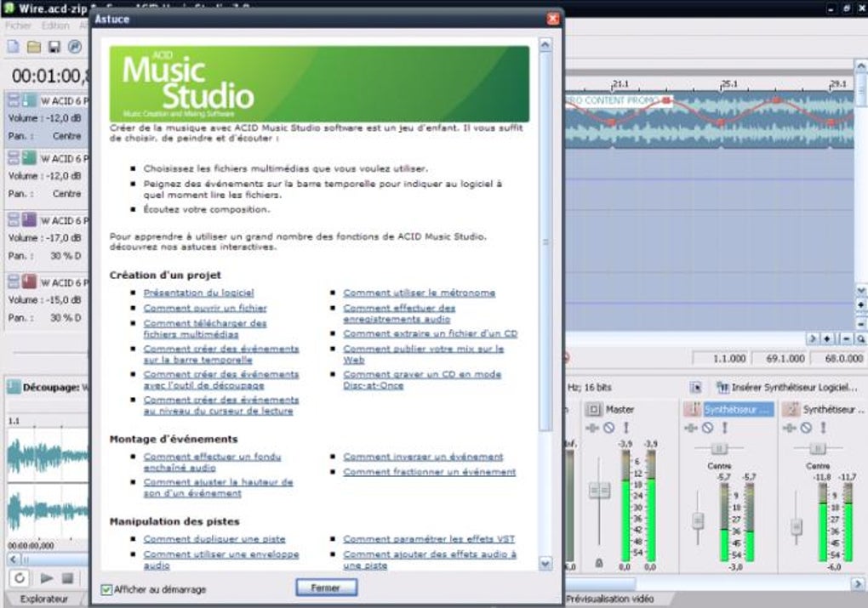Click the Master bus icon in mixer
This screenshot has width=868, height=608.
593,409
